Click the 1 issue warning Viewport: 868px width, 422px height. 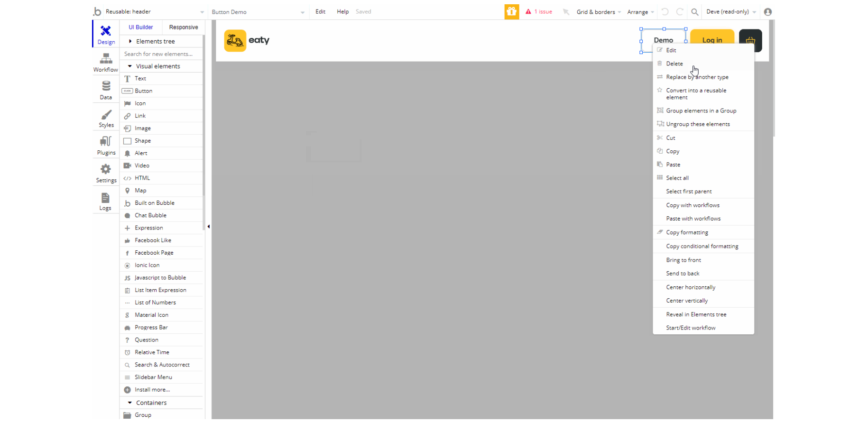pos(539,12)
